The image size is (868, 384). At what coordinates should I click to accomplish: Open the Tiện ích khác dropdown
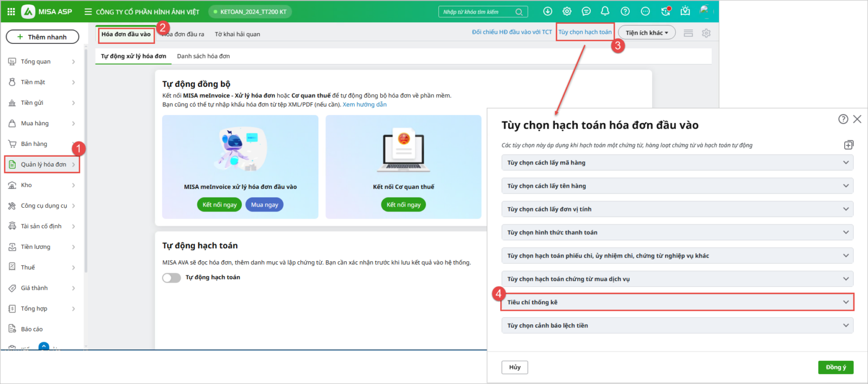coord(647,33)
